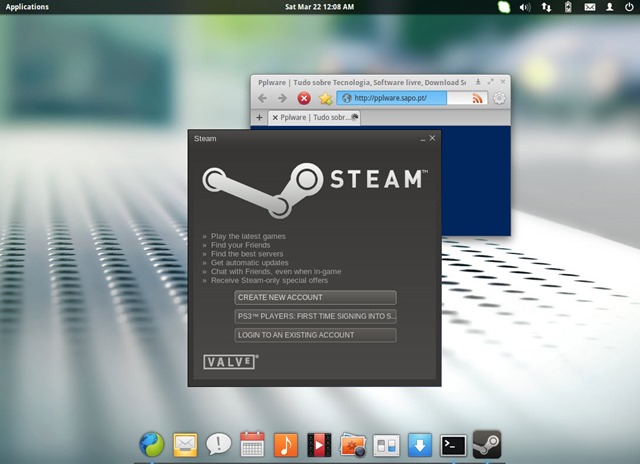Screen dimensions: 640x464
Task: Click 'Chat with Friends, even when in-game'
Action: point(276,272)
